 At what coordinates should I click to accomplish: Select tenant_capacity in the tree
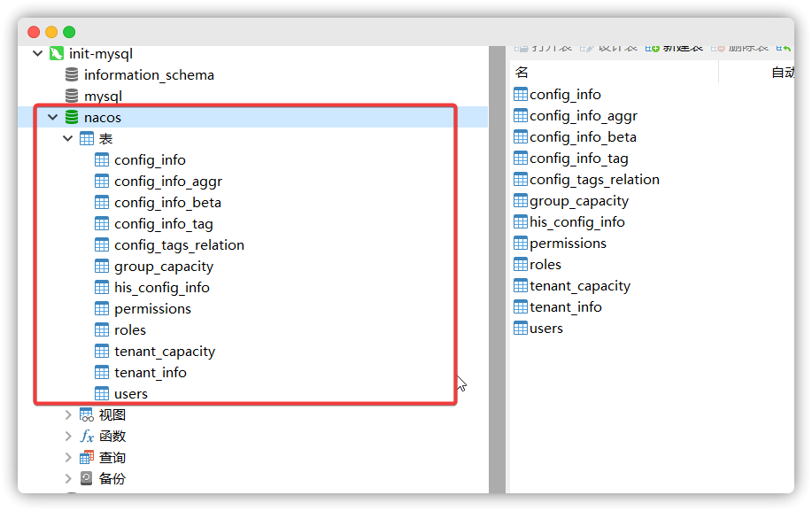165,351
